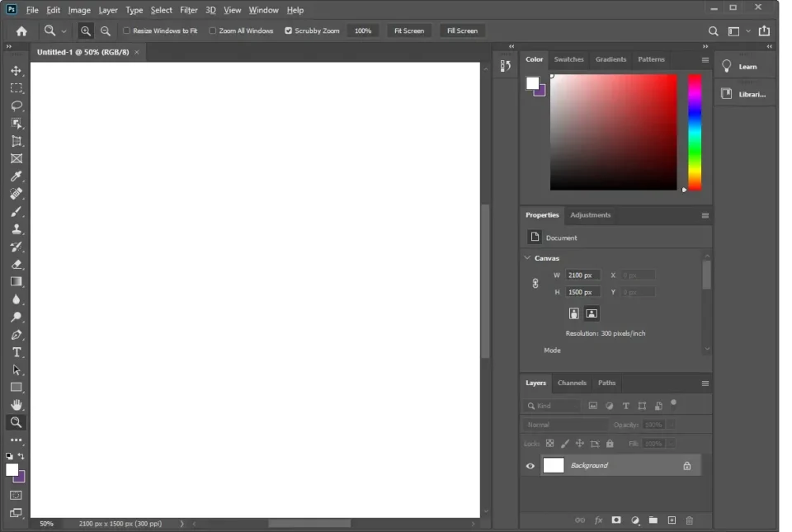Hide the Background layer visibility eye

coord(530,466)
